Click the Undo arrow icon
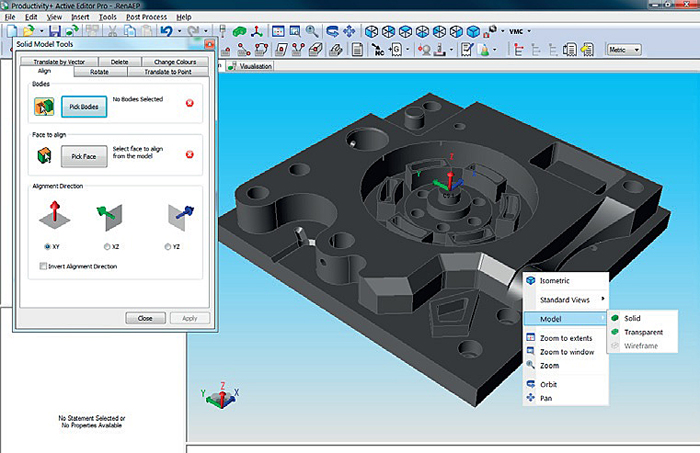Viewport: 700px width, 453px height. click(167, 31)
